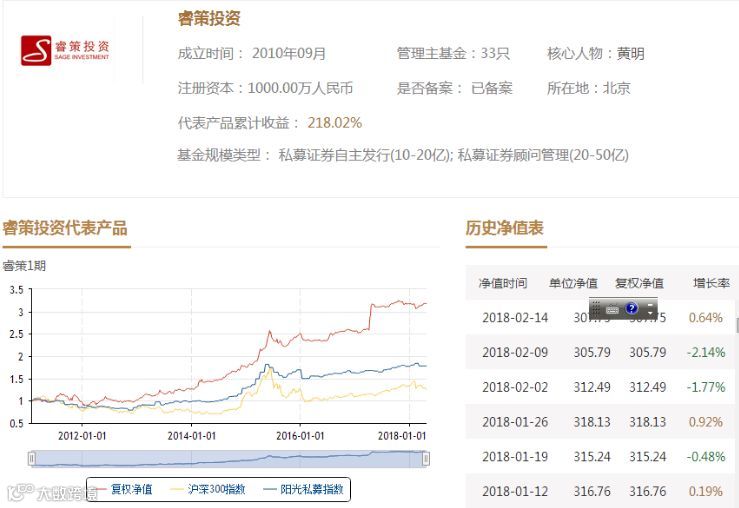Click the 睿策投资 company title

209,18
